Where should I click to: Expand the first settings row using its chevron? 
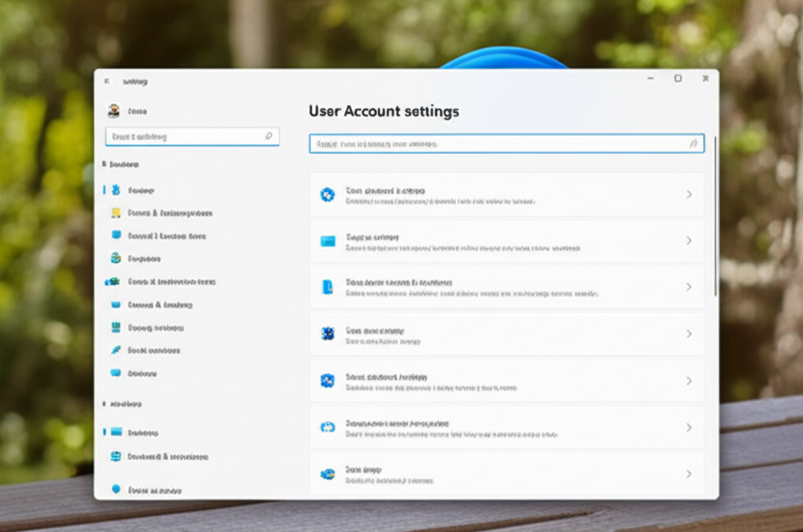[689, 194]
